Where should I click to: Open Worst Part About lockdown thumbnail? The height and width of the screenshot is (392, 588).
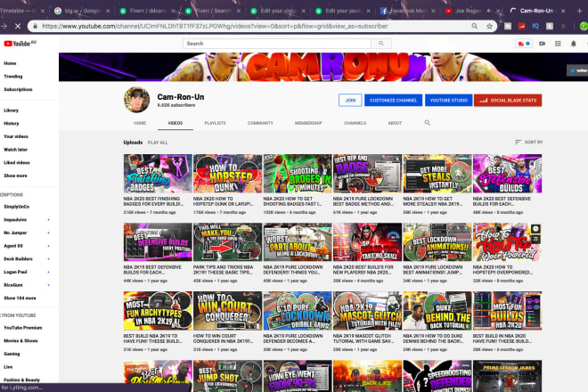tap(298, 242)
